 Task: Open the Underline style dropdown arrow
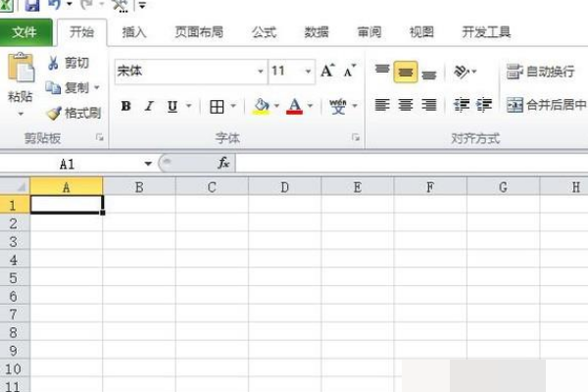(189, 106)
